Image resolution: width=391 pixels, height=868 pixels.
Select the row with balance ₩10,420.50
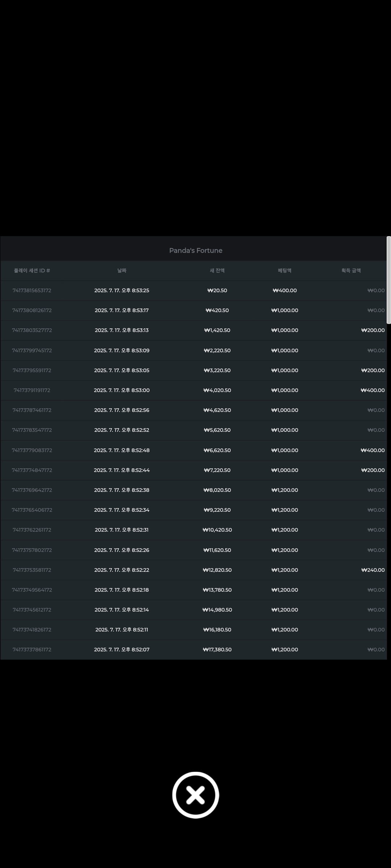coord(194,530)
